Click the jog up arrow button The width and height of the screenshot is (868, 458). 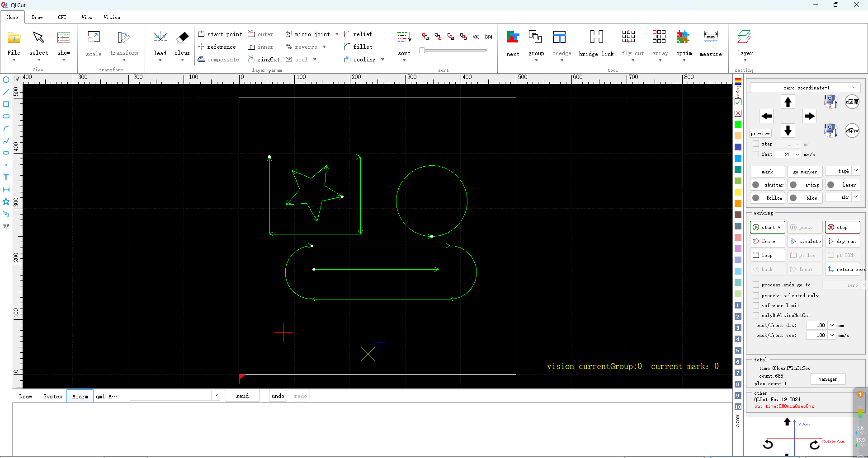[x=788, y=102]
